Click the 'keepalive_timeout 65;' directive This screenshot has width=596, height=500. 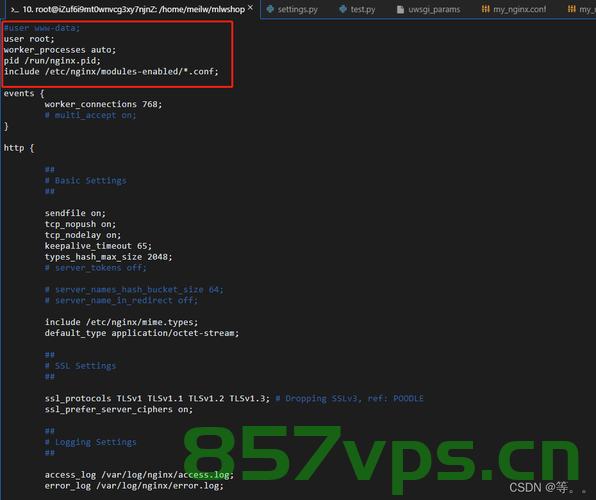click(98, 246)
